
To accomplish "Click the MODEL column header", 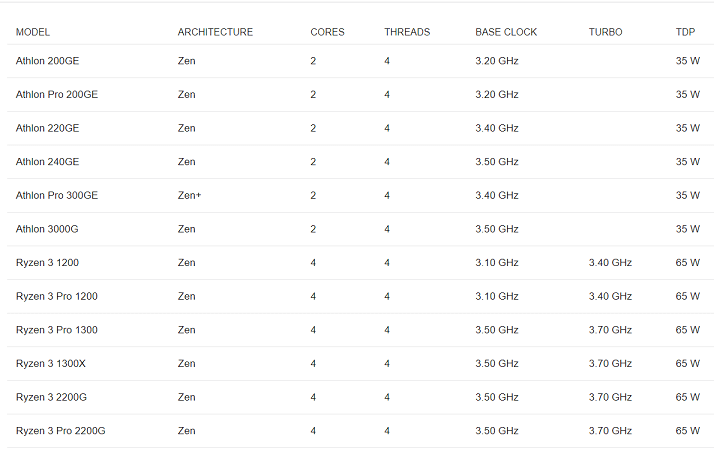I will pyautogui.click(x=33, y=32).
